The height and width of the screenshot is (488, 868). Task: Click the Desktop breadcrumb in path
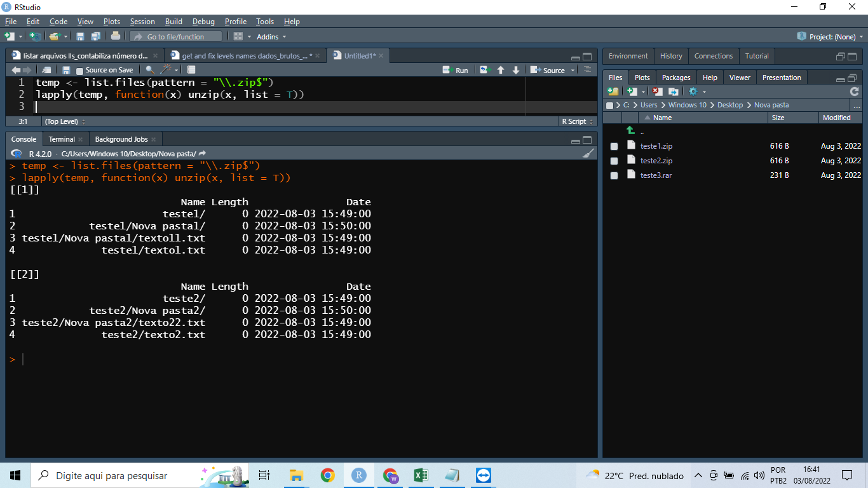tap(730, 105)
